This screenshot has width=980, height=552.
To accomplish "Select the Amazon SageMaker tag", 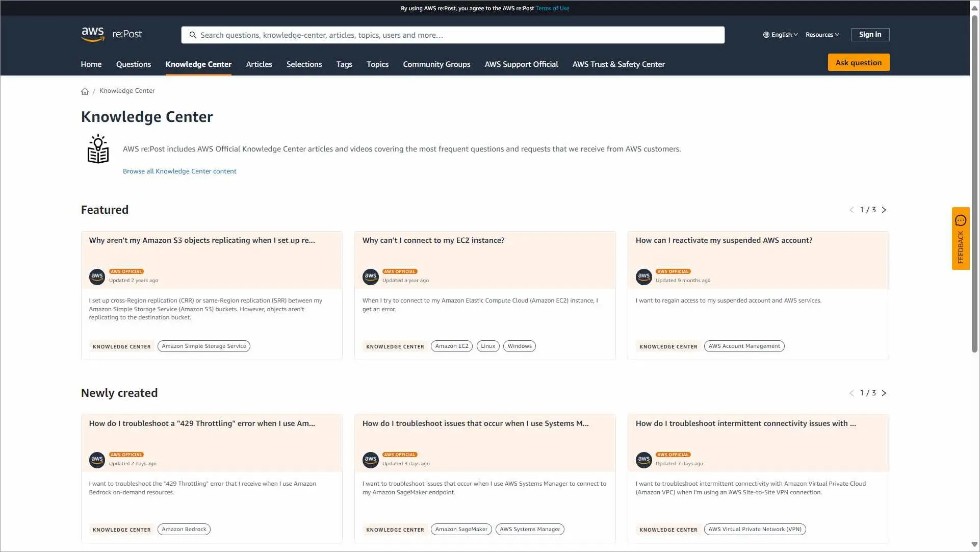I will [461, 530].
